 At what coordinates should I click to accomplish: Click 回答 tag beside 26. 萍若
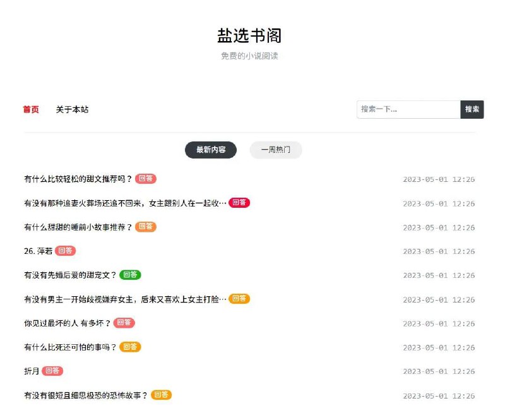coord(66,251)
